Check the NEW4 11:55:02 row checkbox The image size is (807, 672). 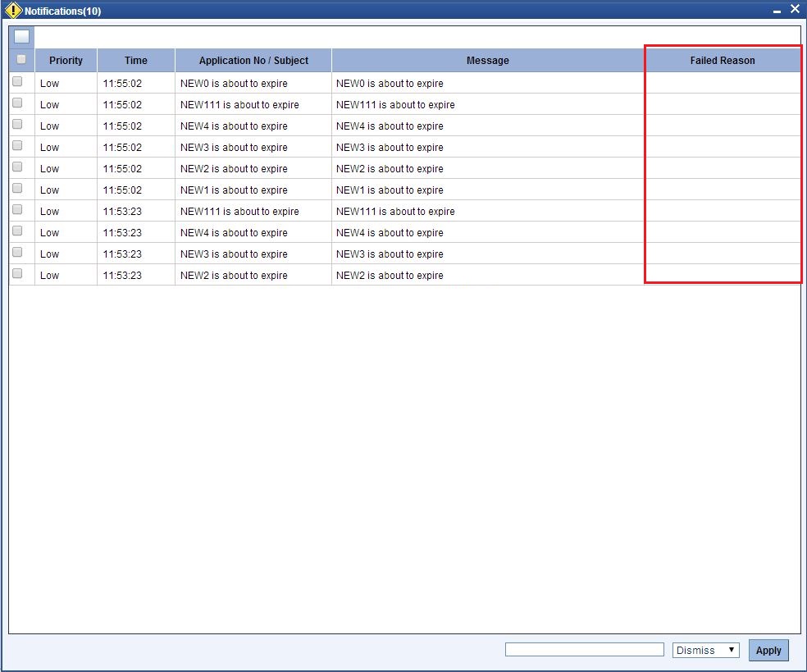tap(17, 124)
